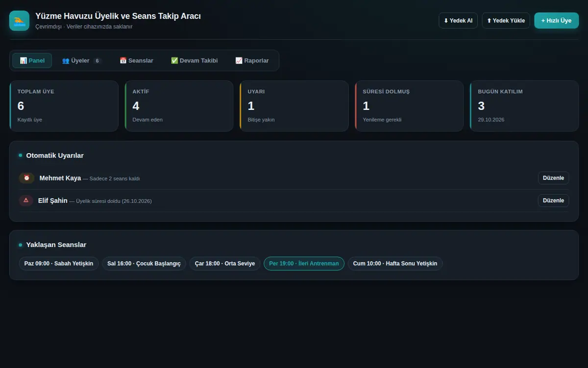Click the Toplam Üye stat card

coord(64,106)
